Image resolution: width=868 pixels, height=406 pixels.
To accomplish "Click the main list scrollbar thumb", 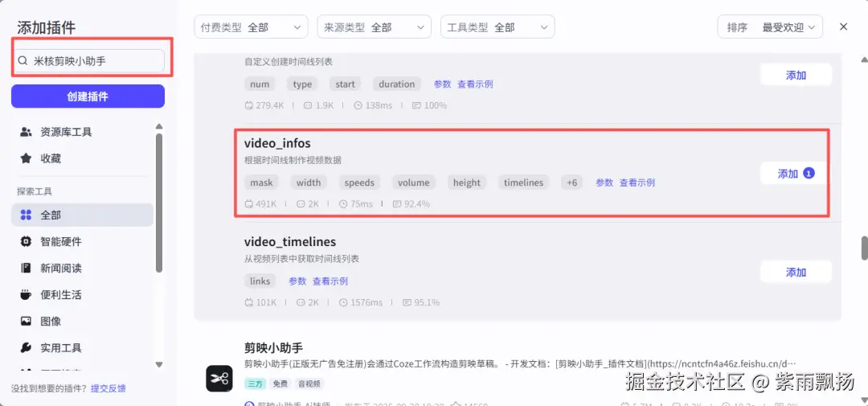I will [864, 248].
